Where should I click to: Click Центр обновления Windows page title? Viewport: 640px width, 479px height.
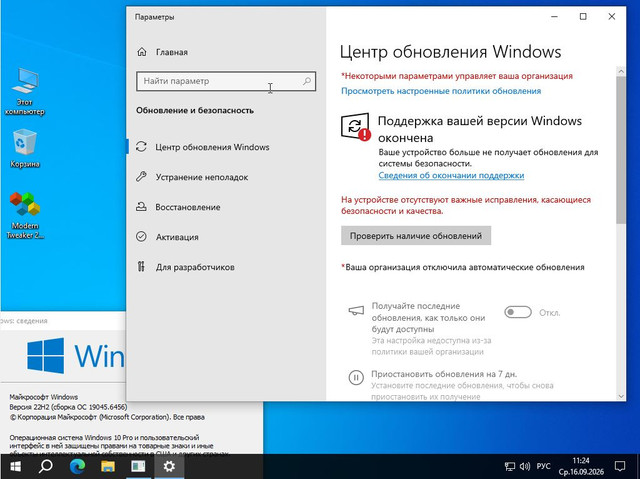(x=450, y=52)
